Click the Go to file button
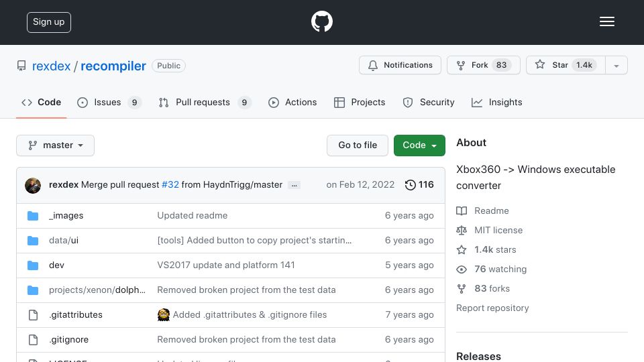This screenshot has height=362, width=644. (358, 145)
